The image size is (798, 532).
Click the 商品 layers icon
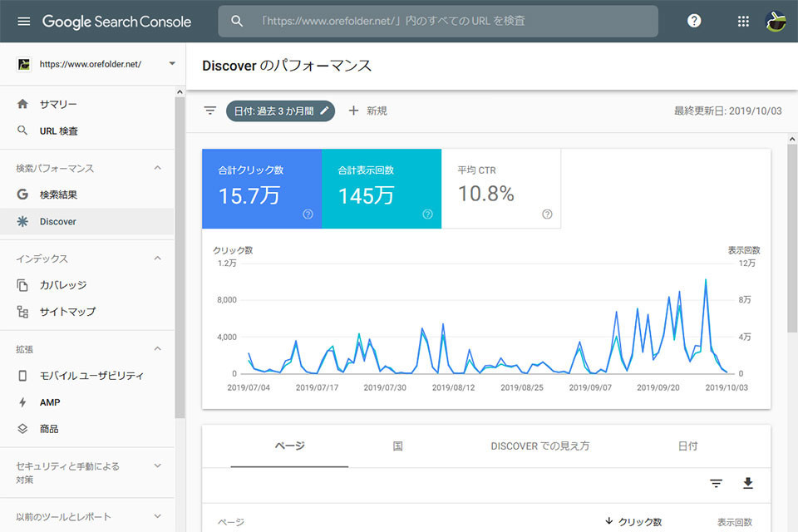[22, 429]
